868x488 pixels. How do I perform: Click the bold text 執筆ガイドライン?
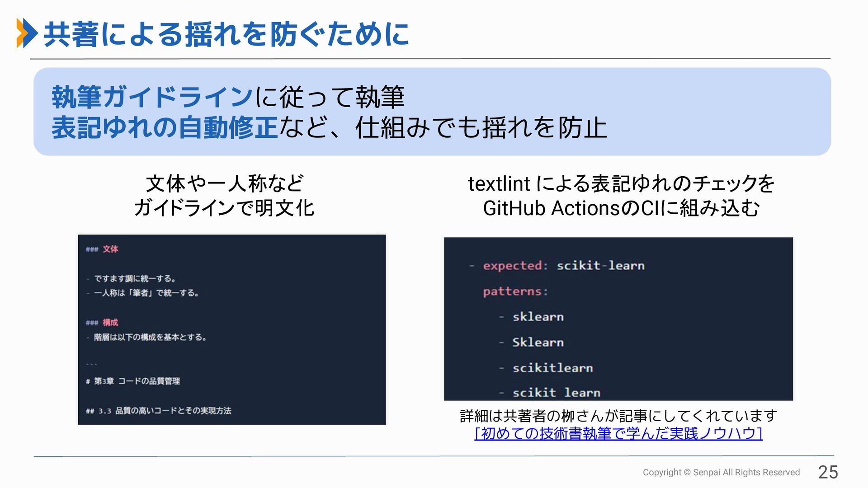click(x=152, y=97)
